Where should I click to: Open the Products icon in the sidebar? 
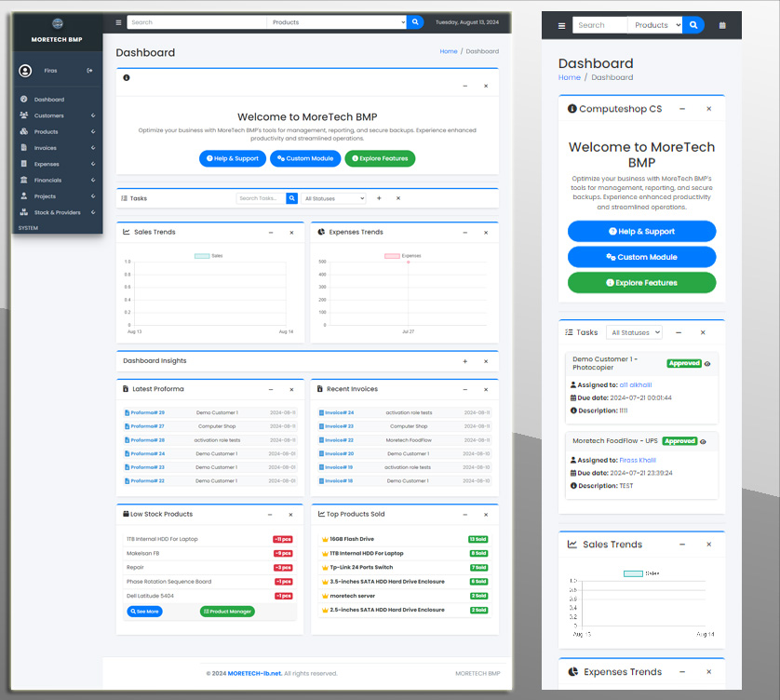tap(23, 131)
